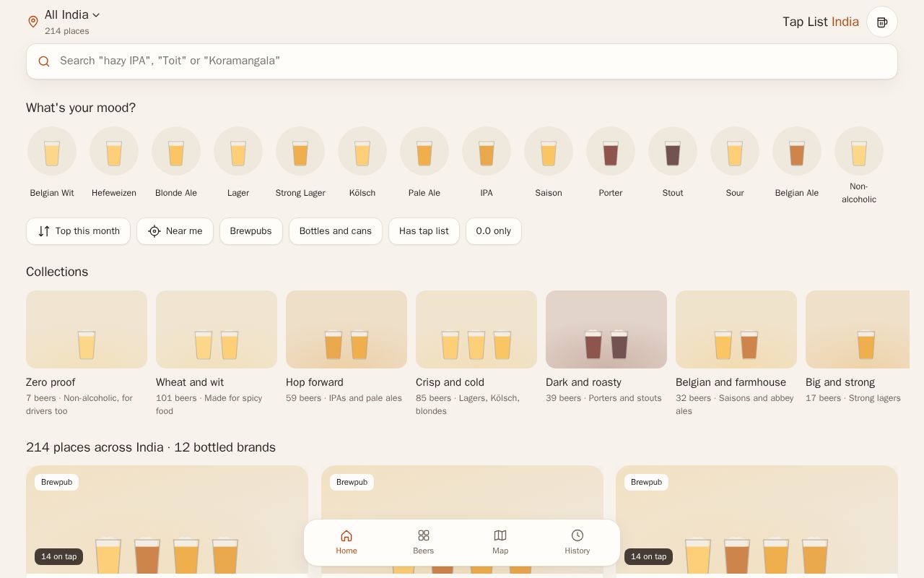The image size is (924, 578).
Task: Open the Zero proof collection title
Action: pyautogui.click(x=51, y=382)
